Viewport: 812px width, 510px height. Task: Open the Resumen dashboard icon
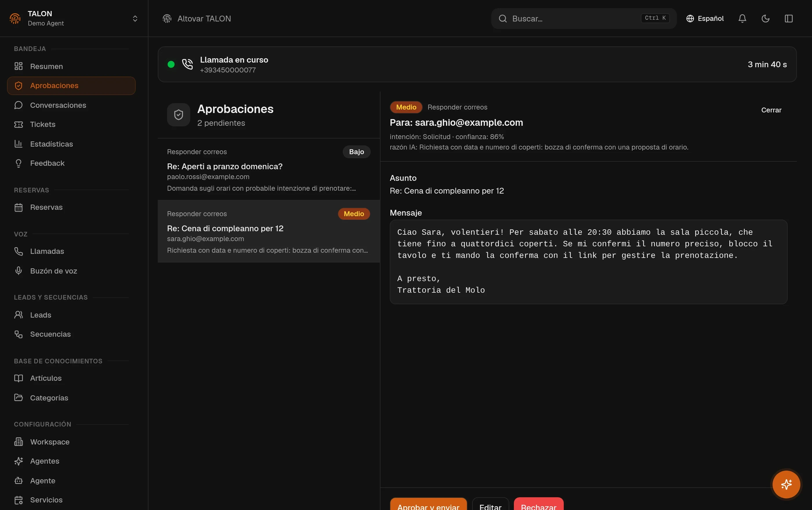click(19, 66)
